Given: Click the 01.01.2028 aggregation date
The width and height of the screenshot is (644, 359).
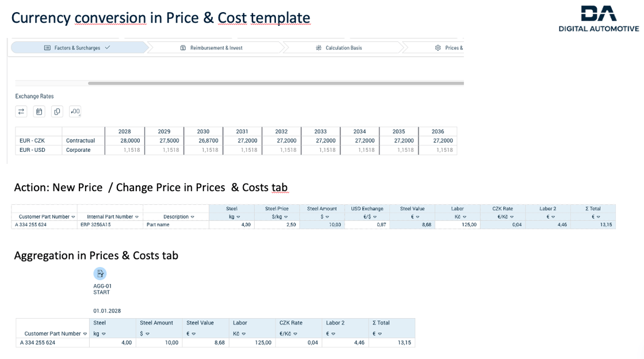Looking at the screenshot, I should click(x=107, y=311).
